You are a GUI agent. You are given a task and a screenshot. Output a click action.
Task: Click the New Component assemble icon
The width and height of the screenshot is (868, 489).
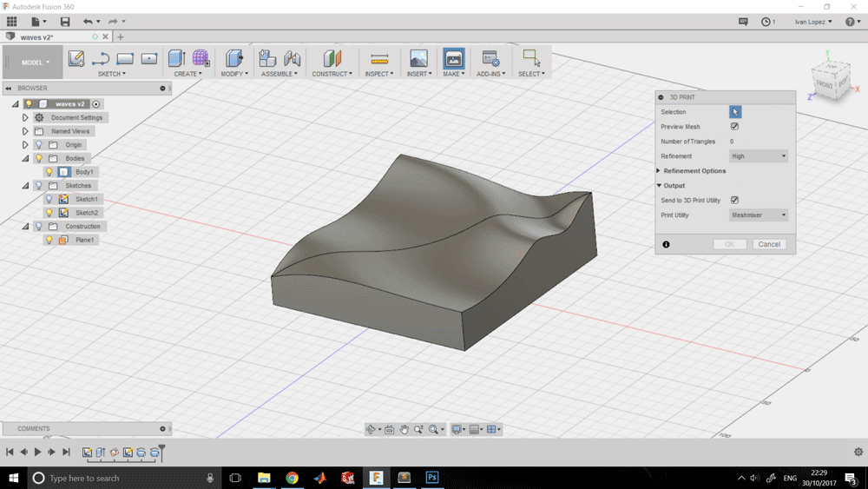click(267, 58)
